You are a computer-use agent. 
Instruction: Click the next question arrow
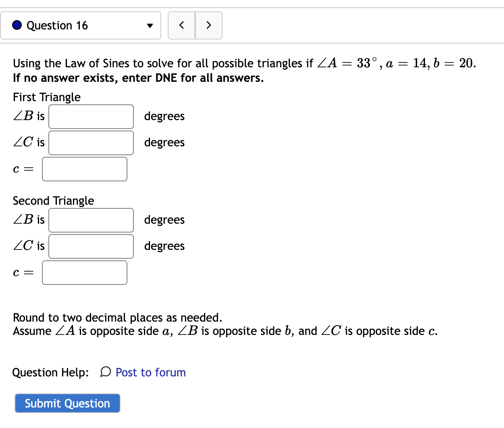coord(209,25)
